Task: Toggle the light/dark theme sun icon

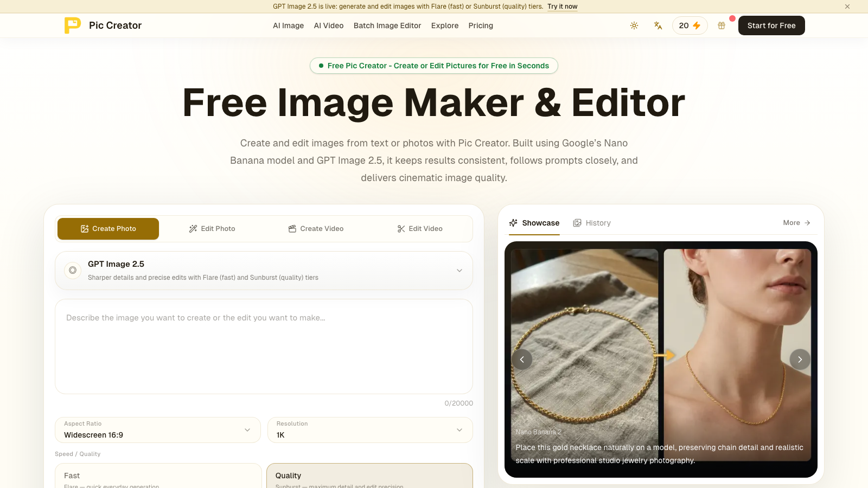Action: tap(634, 25)
